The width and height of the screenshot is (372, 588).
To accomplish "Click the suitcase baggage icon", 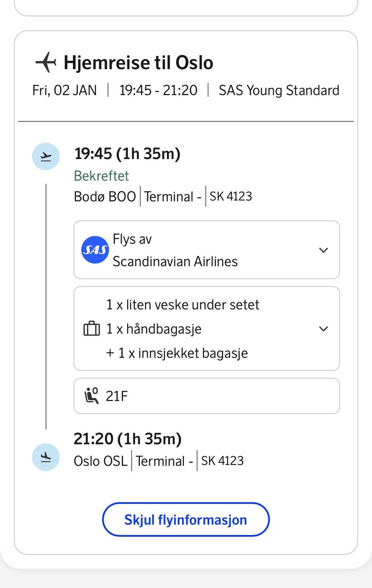I will (x=92, y=329).
